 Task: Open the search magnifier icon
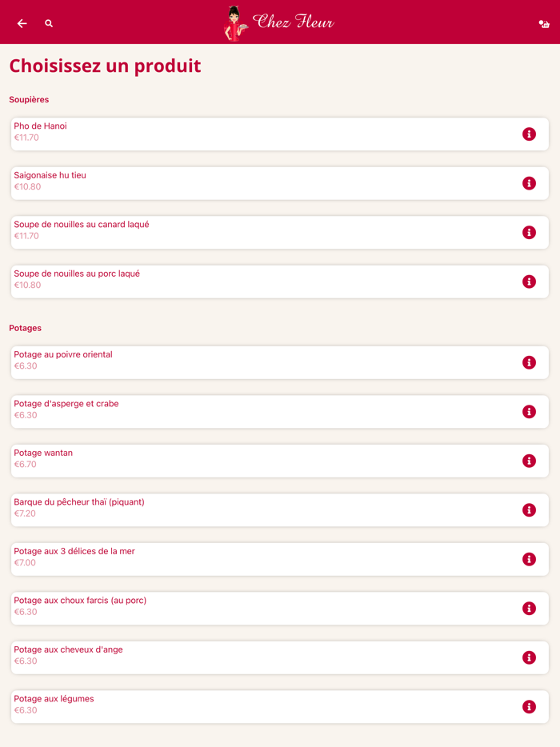pyautogui.click(x=49, y=24)
